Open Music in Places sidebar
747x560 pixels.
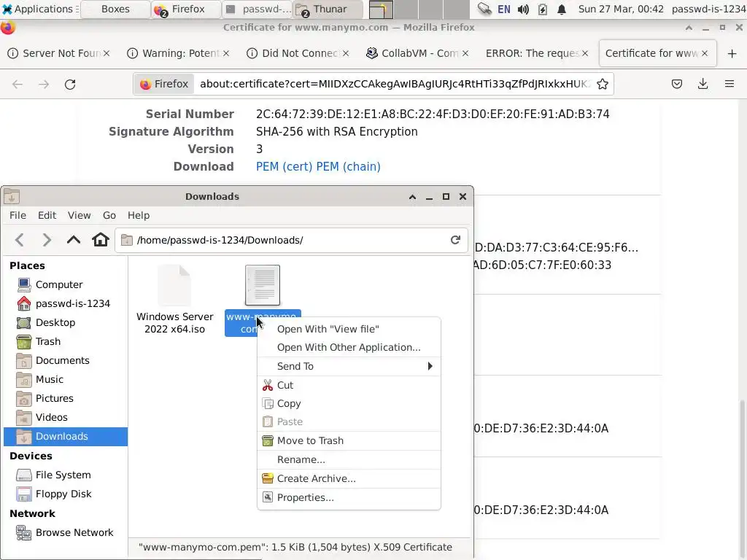click(x=65, y=379)
